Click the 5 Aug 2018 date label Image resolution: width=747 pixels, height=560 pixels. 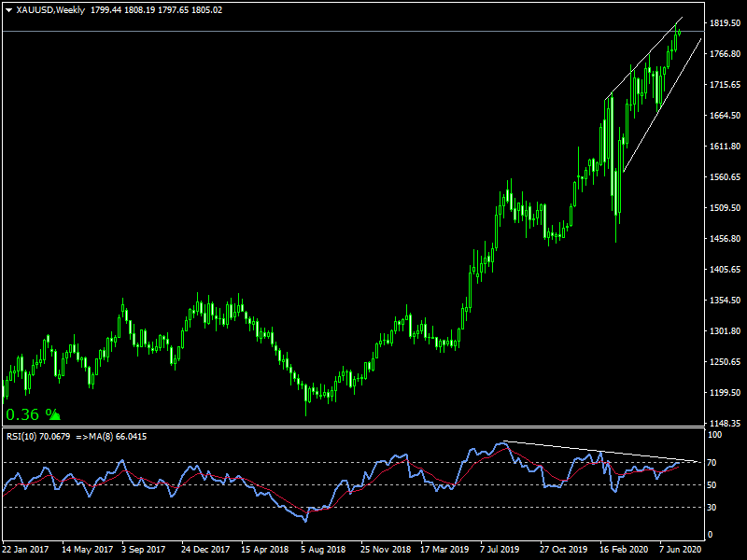coord(323,550)
